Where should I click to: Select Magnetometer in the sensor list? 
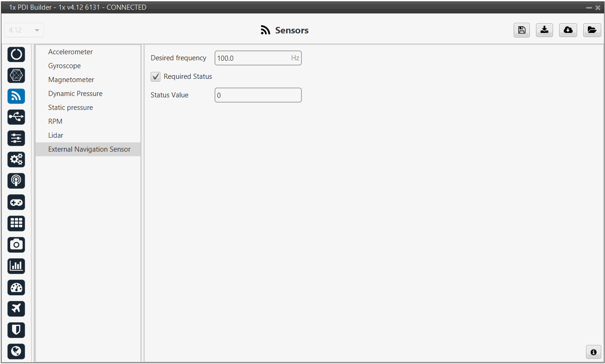[x=71, y=80]
